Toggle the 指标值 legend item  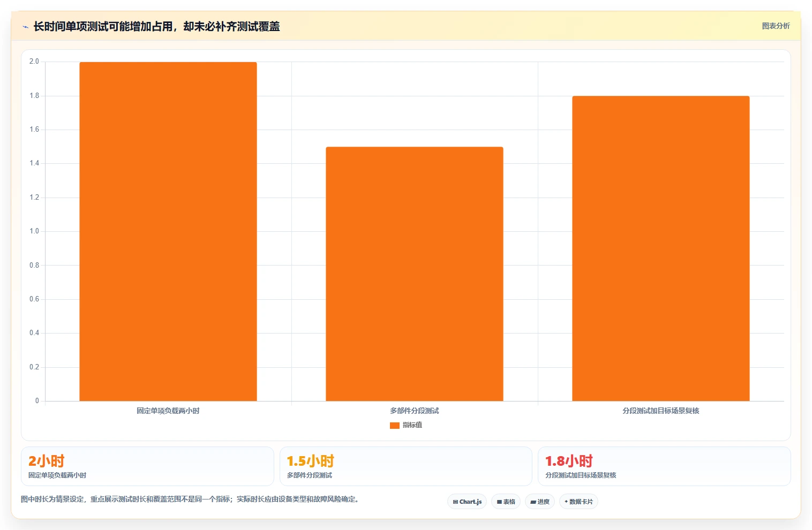[406, 425]
